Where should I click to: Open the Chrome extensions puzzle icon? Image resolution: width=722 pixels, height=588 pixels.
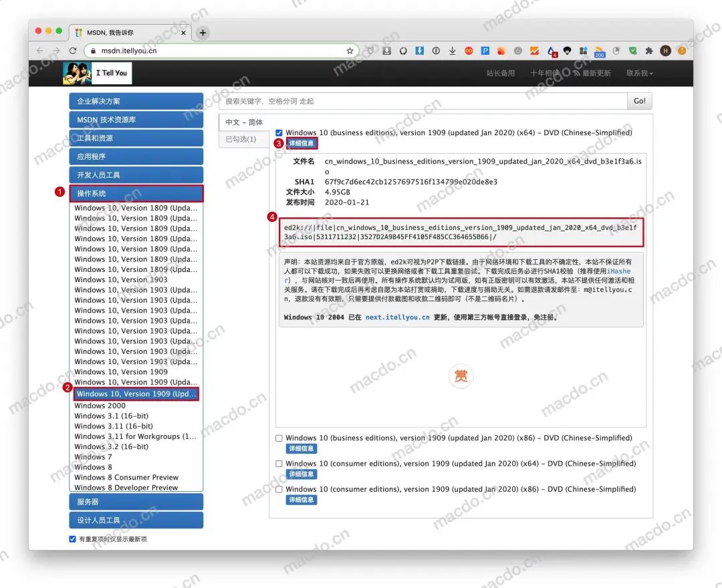[648, 51]
